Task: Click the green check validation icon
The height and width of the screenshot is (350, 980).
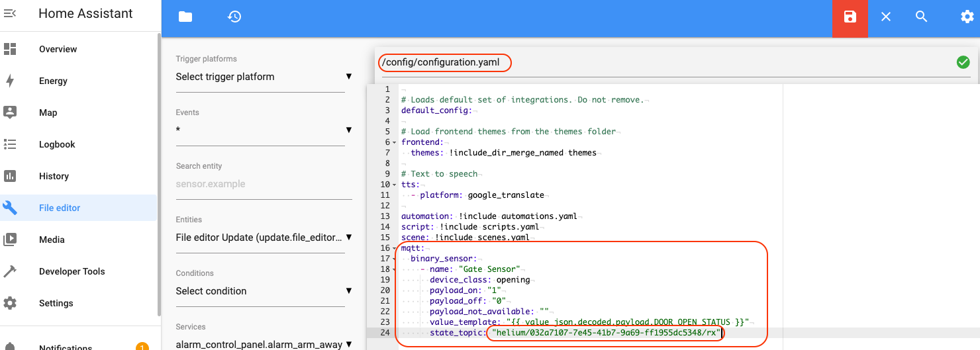Action: pos(963,62)
